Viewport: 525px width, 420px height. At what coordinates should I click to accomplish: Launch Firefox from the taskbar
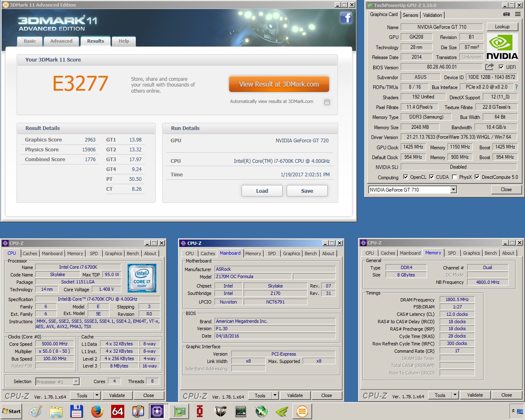(97, 411)
